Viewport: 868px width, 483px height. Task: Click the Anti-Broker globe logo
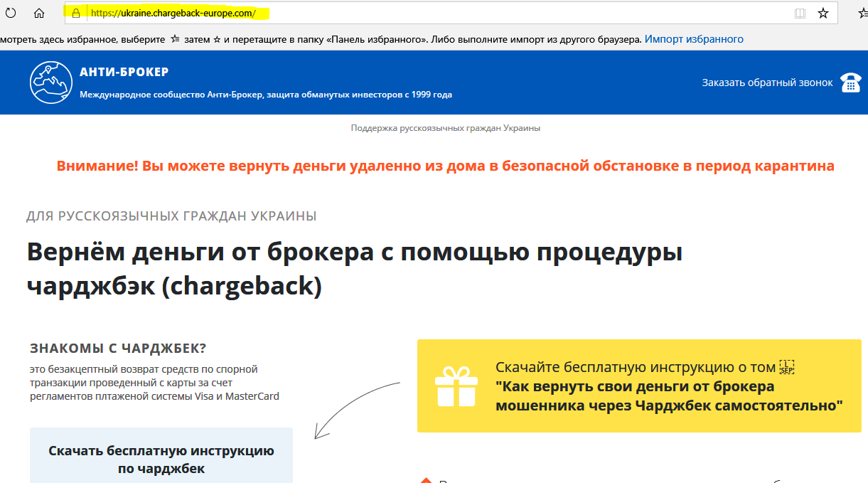51,83
